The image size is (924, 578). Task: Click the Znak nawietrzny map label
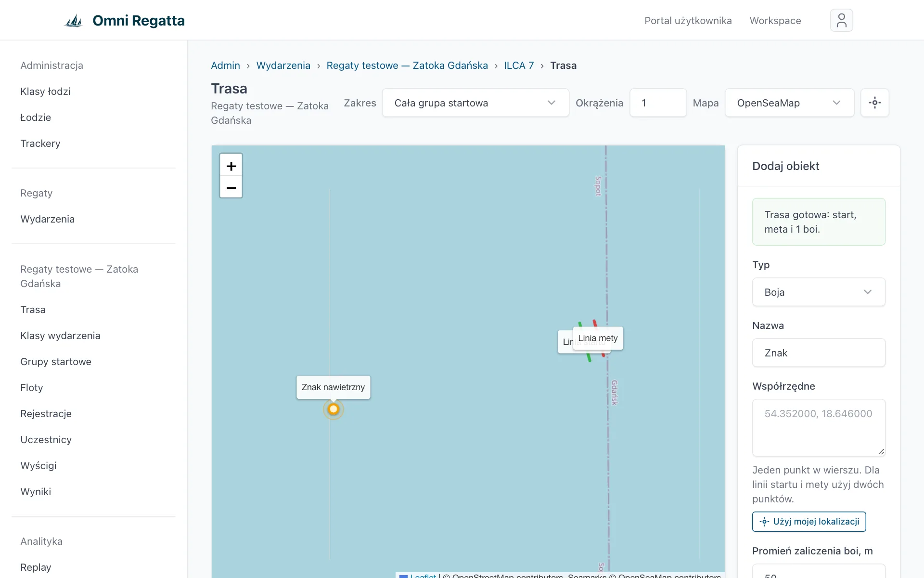(x=333, y=387)
